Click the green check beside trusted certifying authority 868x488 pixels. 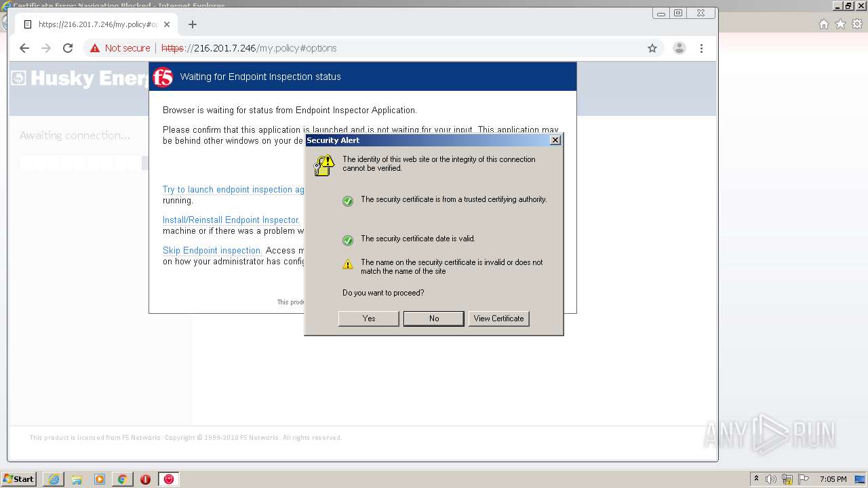pos(348,201)
